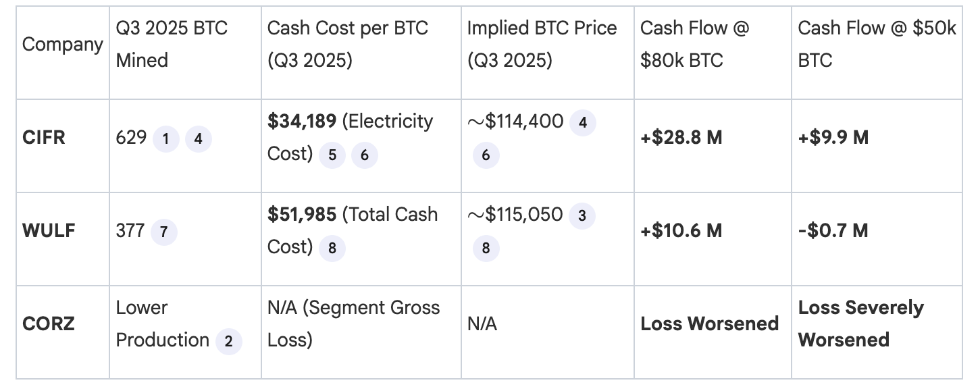
Task: Click citation 3 beside ~$115,050
Action: click(582, 216)
